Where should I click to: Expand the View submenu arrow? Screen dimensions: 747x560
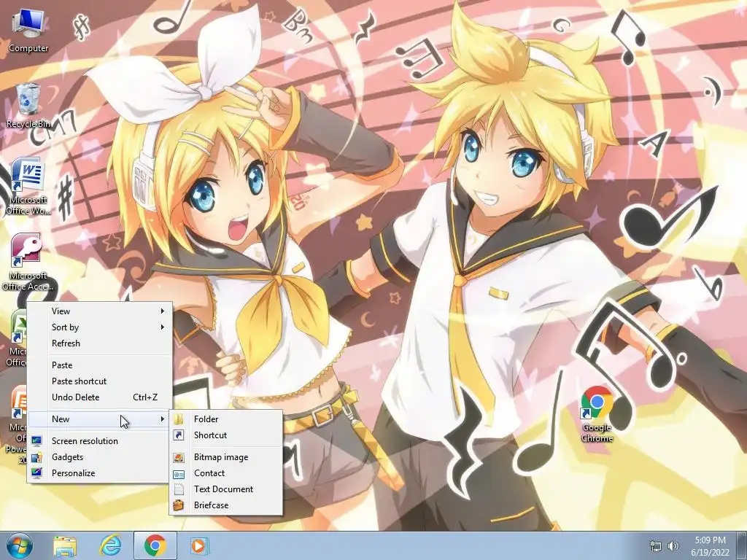(163, 311)
